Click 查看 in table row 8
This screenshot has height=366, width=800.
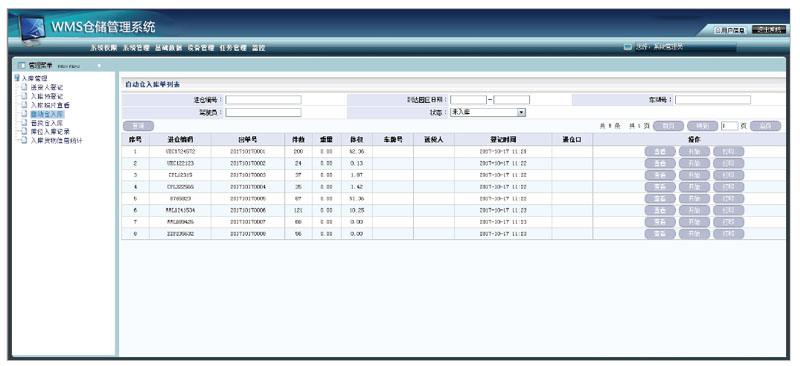point(660,234)
